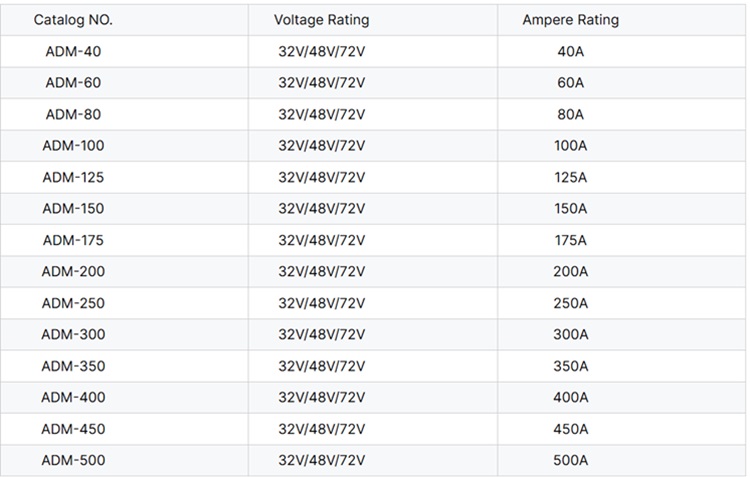Click the Ampere Rating column header
Image resolution: width=750 pixels, height=477 pixels.
[570, 20]
